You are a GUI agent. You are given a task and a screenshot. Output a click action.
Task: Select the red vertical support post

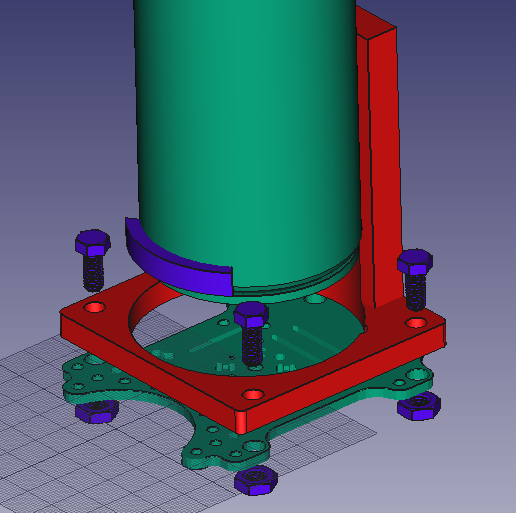click(x=383, y=160)
